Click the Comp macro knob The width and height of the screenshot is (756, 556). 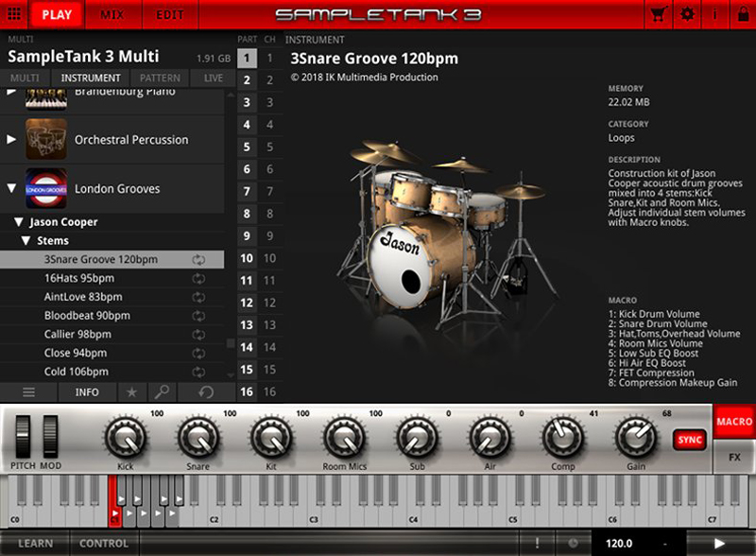click(x=562, y=438)
